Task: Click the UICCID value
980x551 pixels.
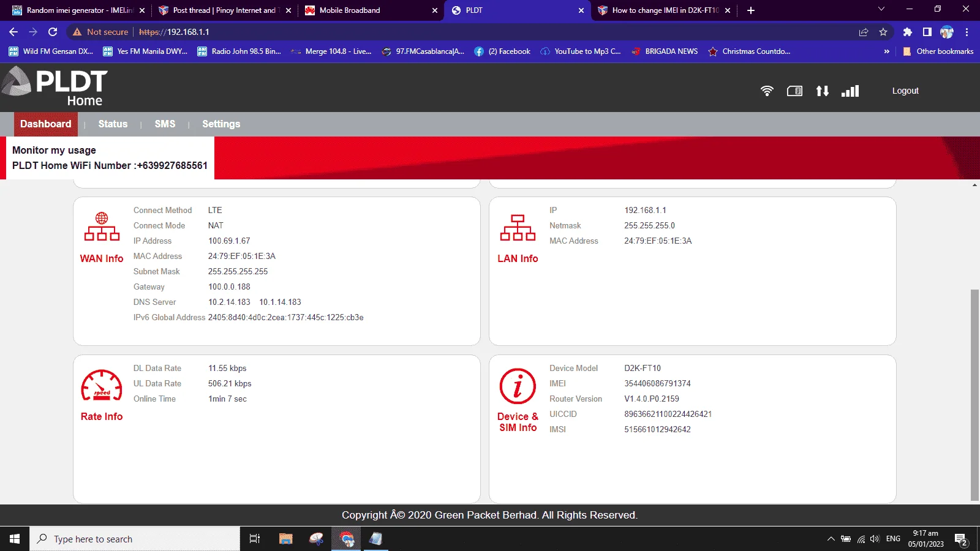Action: 668,414
